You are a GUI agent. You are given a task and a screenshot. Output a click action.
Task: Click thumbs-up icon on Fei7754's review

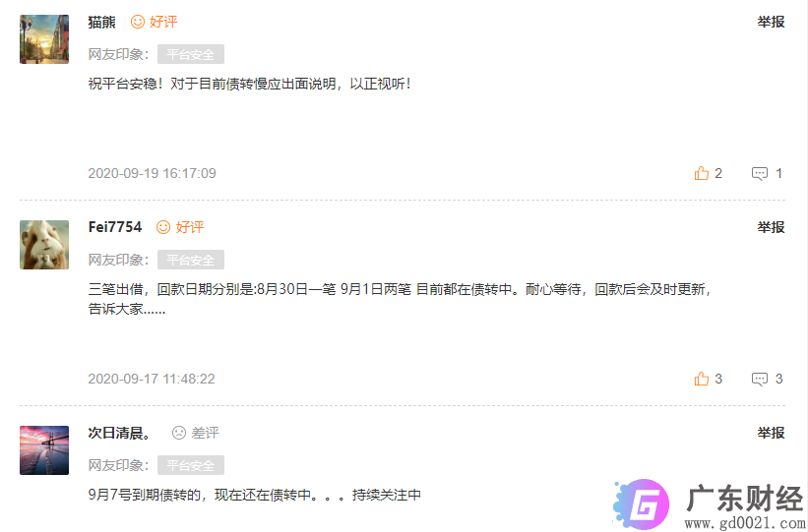[702, 379]
